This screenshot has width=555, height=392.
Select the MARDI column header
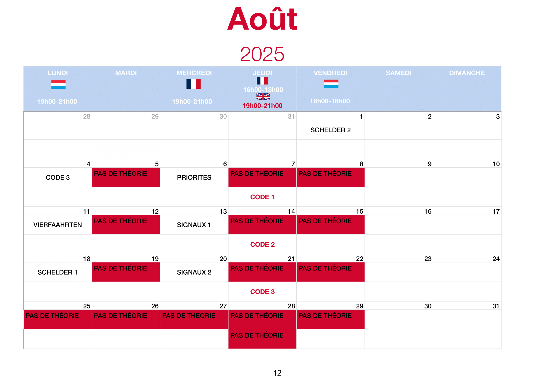click(126, 73)
